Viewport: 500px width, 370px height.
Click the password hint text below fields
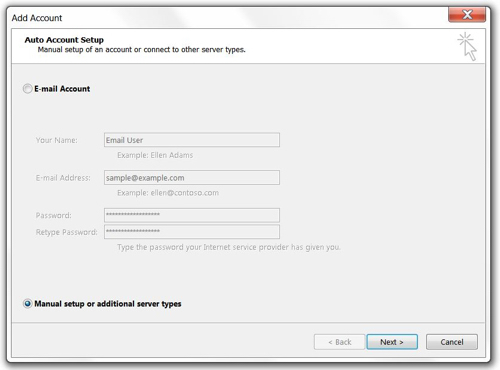pyautogui.click(x=229, y=247)
